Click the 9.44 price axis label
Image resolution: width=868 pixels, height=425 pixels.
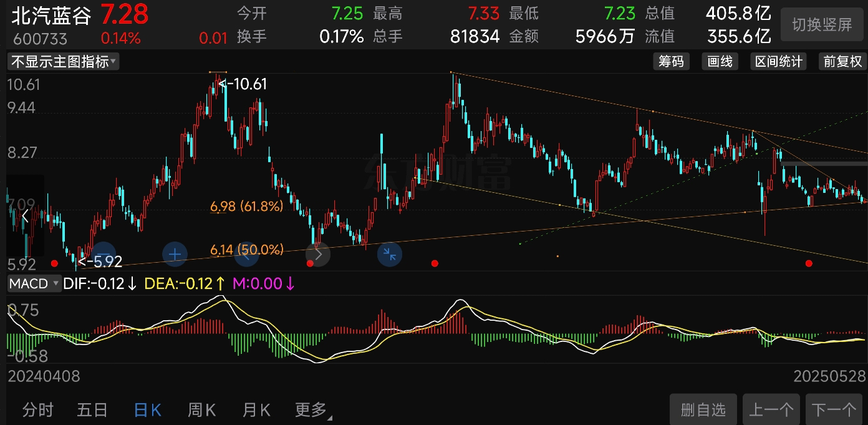21,108
